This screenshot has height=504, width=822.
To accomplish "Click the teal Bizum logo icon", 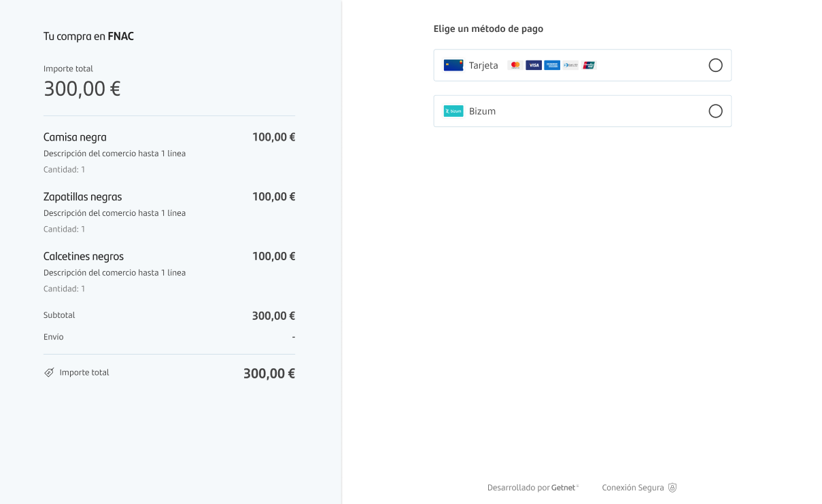I will tap(453, 111).
